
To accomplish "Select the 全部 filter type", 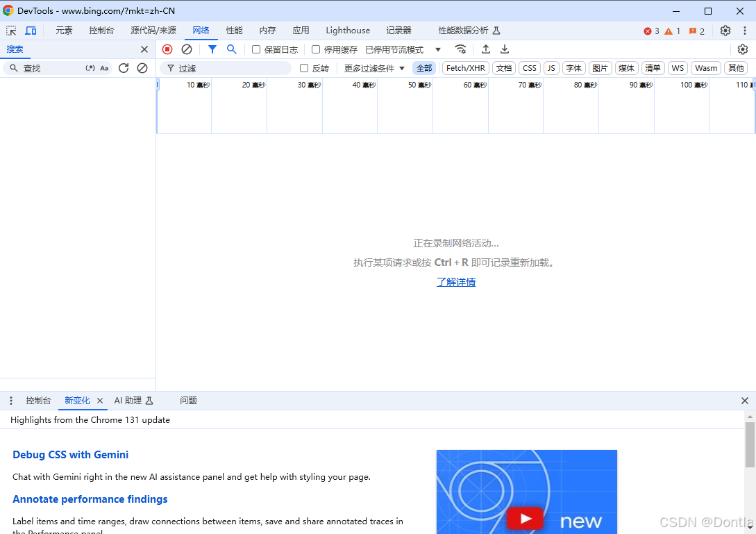I will (424, 68).
